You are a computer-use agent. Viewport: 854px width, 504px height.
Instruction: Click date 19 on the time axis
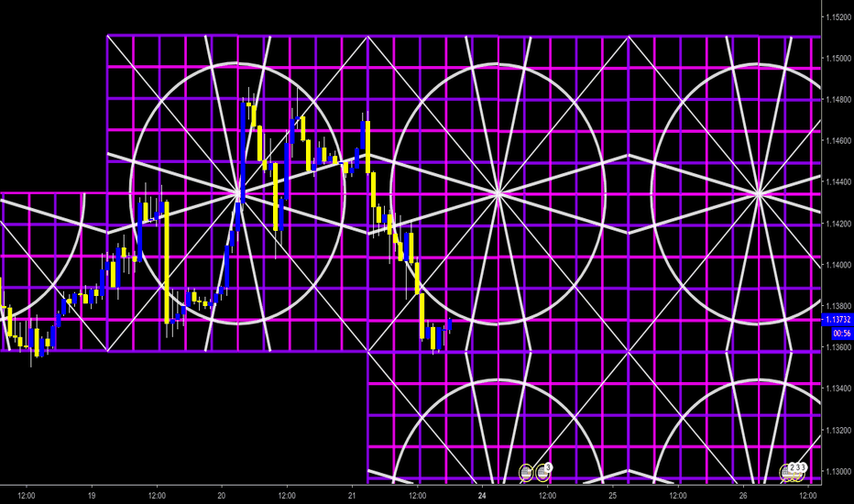tap(92, 495)
